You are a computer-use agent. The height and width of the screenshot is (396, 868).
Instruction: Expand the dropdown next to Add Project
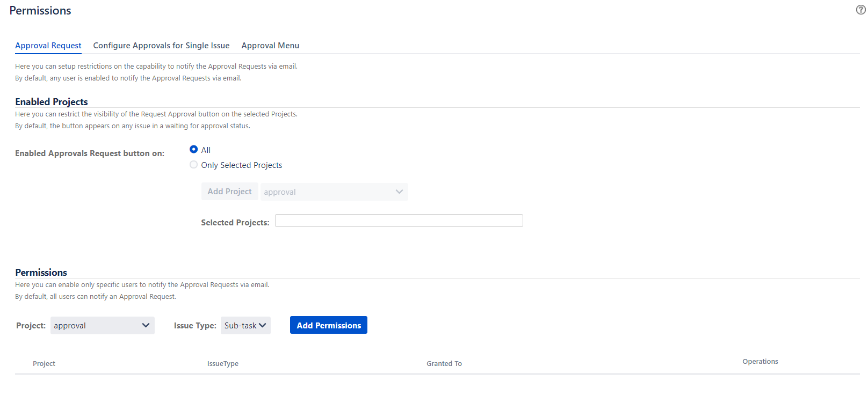334,192
